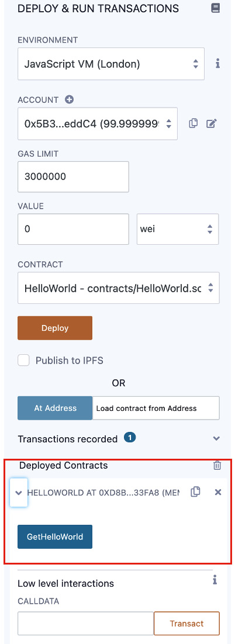Remove the HelloWorld deployed contract instance

pyautogui.click(x=218, y=491)
